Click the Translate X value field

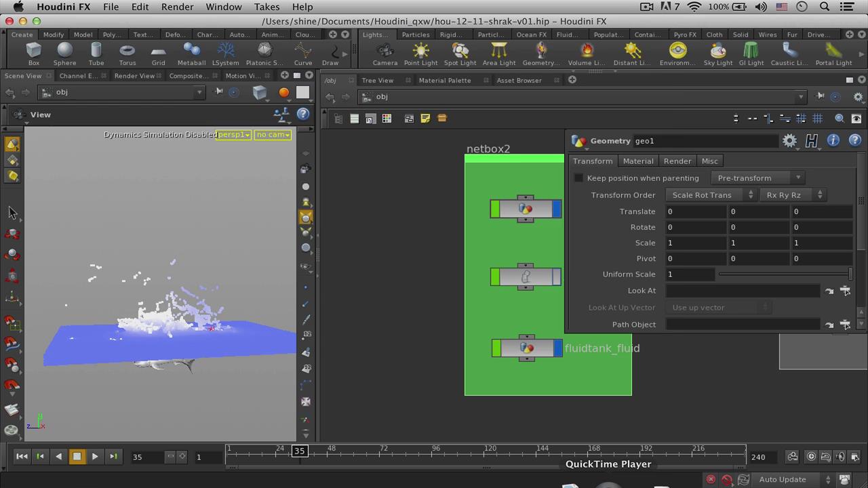click(x=696, y=211)
